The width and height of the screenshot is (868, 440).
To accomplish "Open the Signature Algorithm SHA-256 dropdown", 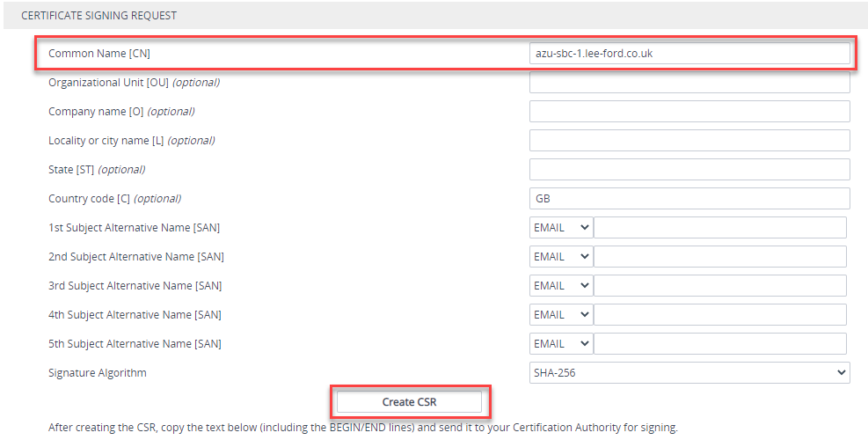I will [689, 373].
